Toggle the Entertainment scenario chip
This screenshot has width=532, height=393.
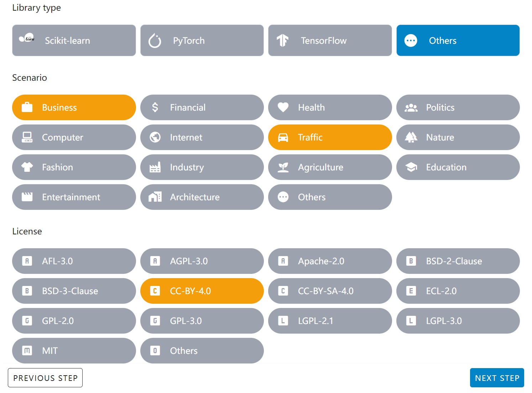[74, 197]
